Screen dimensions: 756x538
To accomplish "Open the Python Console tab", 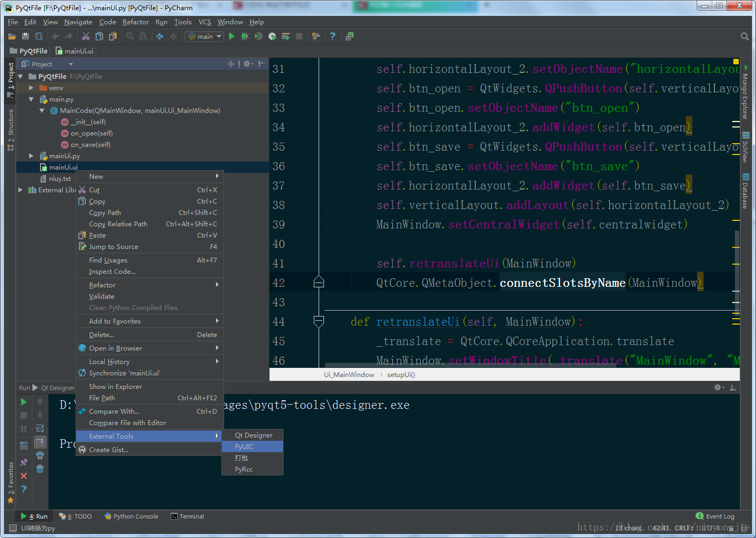I will [x=131, y=516].
